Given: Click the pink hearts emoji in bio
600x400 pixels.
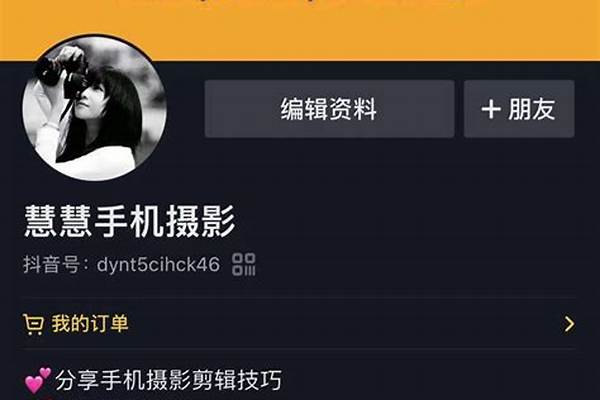Looking at the screenshot, I should (x=38, y=380).
